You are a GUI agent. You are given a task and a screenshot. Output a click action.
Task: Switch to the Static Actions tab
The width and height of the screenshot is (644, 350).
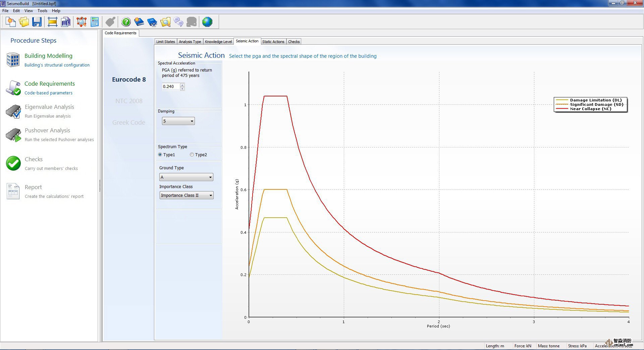(273, 42)
